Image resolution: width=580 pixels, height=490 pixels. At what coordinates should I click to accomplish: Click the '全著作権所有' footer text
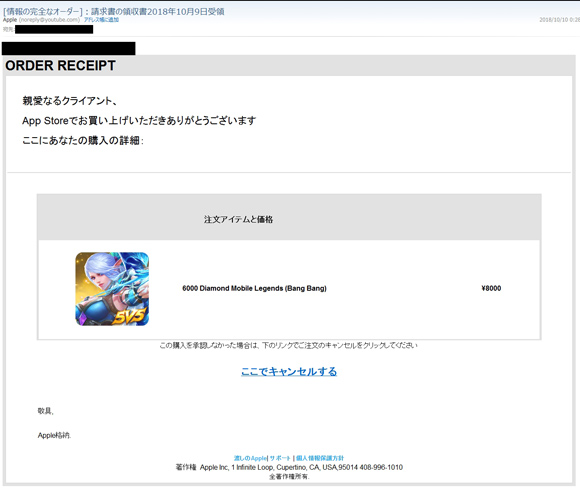point(289,476)
